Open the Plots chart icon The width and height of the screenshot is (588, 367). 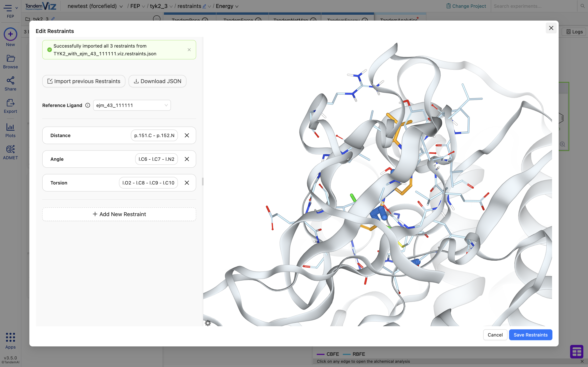[x=10, y=127]
